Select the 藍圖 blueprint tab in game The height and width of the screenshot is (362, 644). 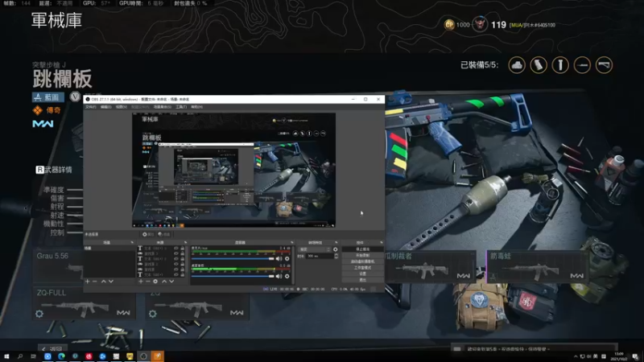pos(48,97)
